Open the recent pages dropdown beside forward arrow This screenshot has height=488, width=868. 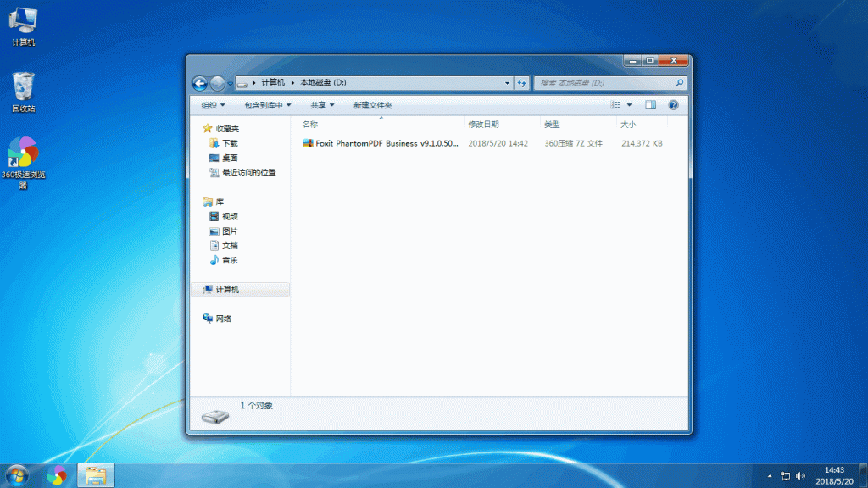(x=231, y=84)
